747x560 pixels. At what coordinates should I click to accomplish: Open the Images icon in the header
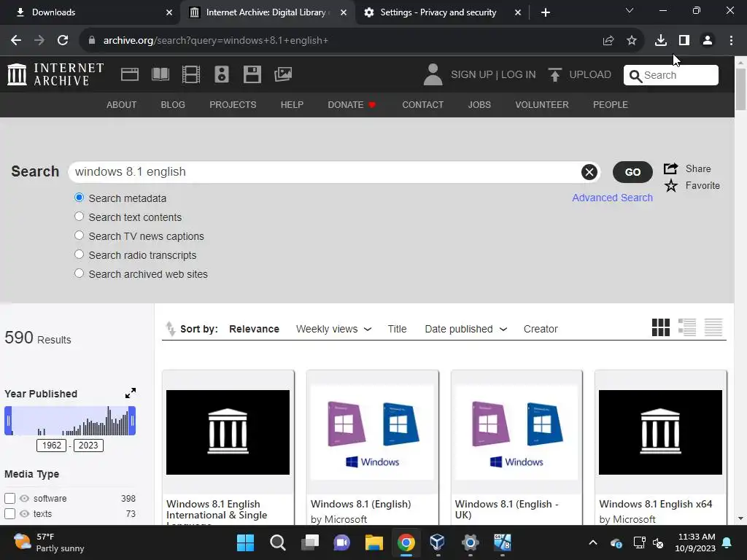[283, 74]
